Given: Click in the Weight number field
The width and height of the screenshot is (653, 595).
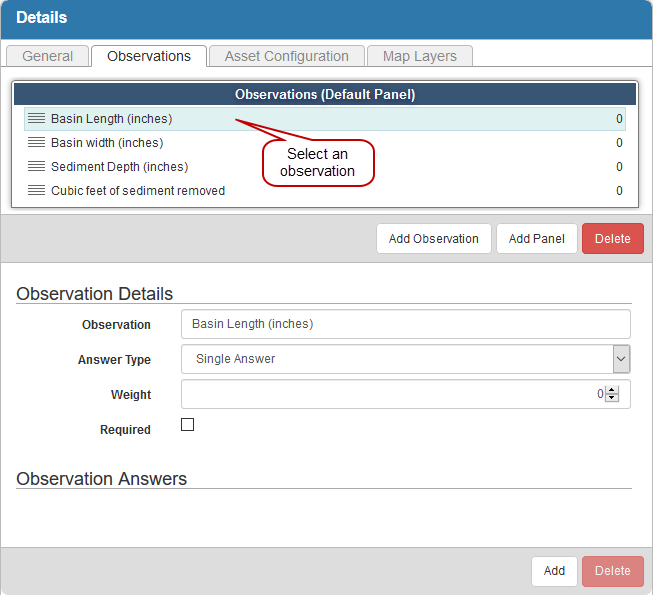Looking at the screenshot, I should pos(390,394).
